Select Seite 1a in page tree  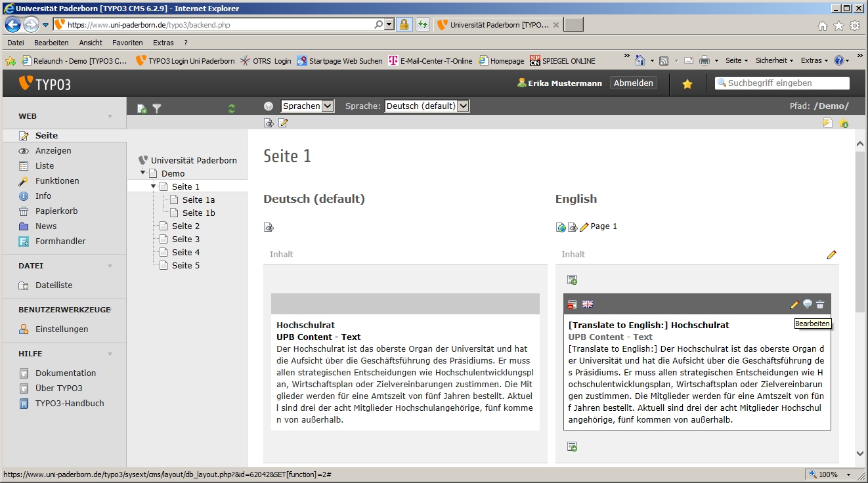pyautogui.click(x=198, y=199)
